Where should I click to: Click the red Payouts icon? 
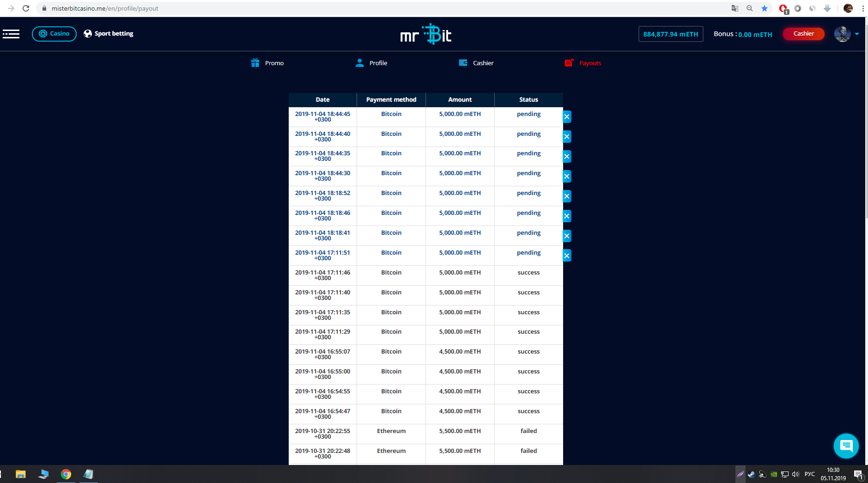[569, 63]
